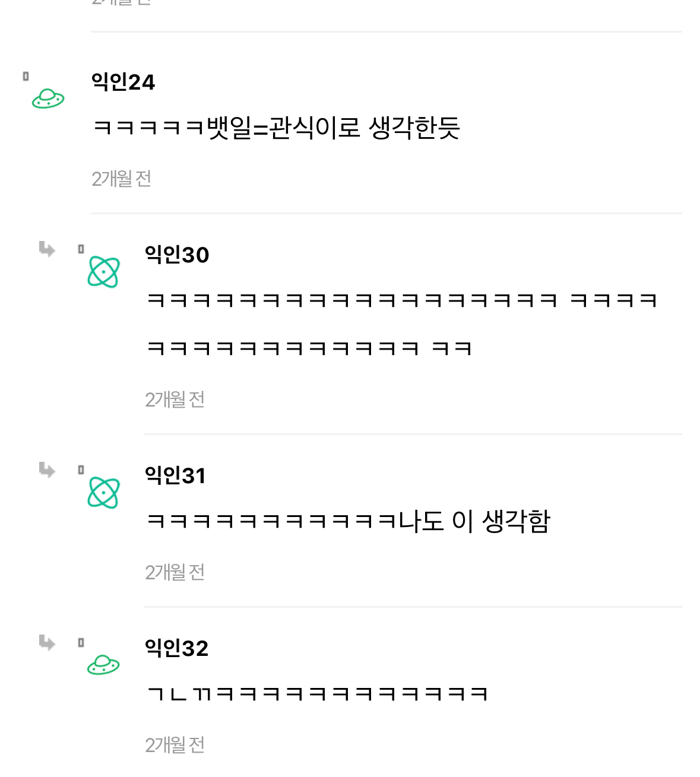Tap the atom avatar of 익인30
Screen dimensions: 700x777
[x=104, y=272]
